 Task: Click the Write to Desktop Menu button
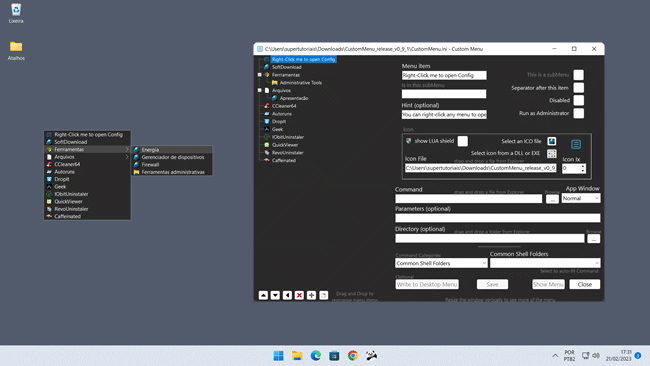coord(427,284)
